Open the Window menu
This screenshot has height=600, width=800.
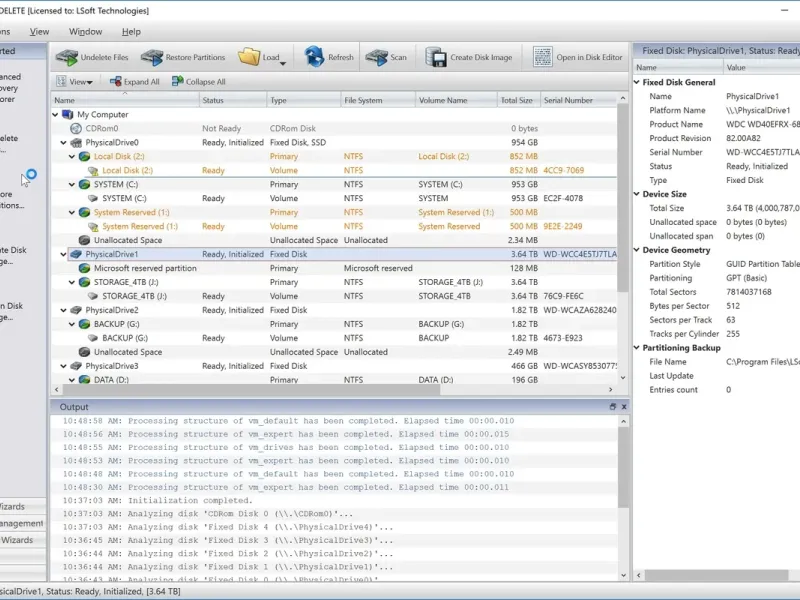[85, 31]
